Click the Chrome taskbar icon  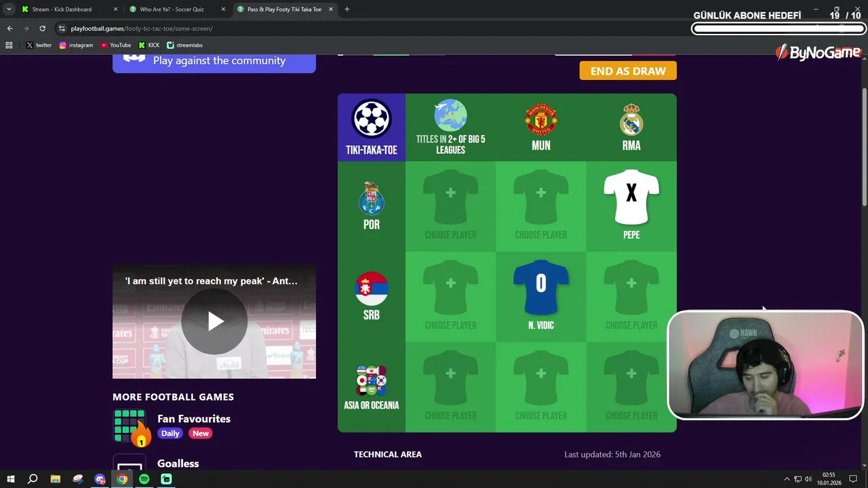point(122,479)
